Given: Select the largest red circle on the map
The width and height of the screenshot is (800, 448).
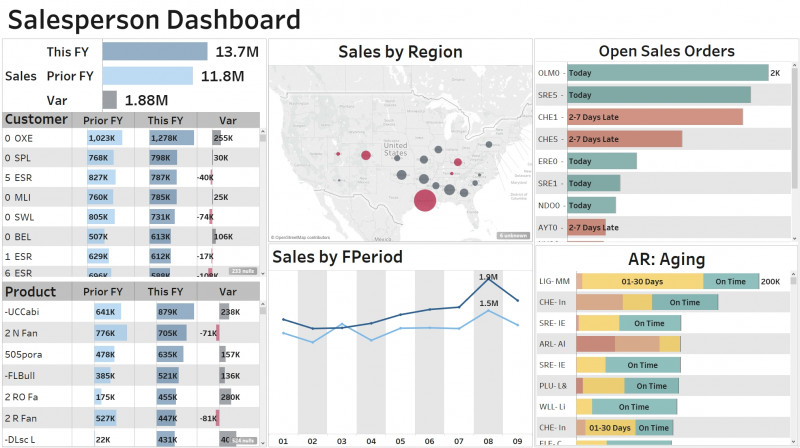Looking at the screenshot, I should [x=424, y=200].
